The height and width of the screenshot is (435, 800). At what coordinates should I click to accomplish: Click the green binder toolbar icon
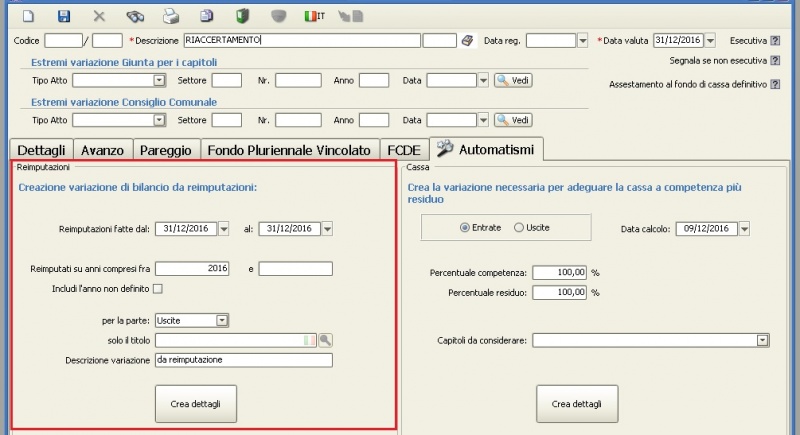pos(242,16)
